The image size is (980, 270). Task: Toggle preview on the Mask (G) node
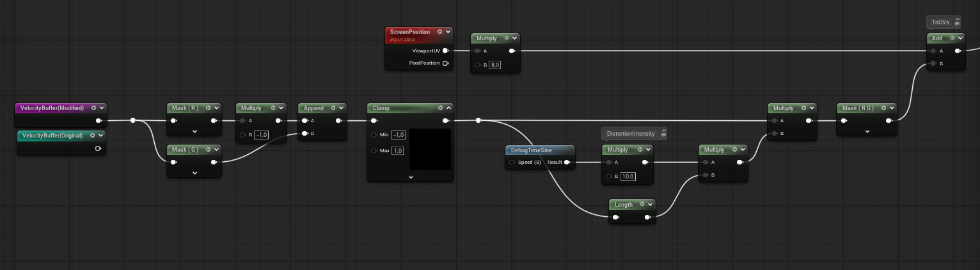point(209,150)
